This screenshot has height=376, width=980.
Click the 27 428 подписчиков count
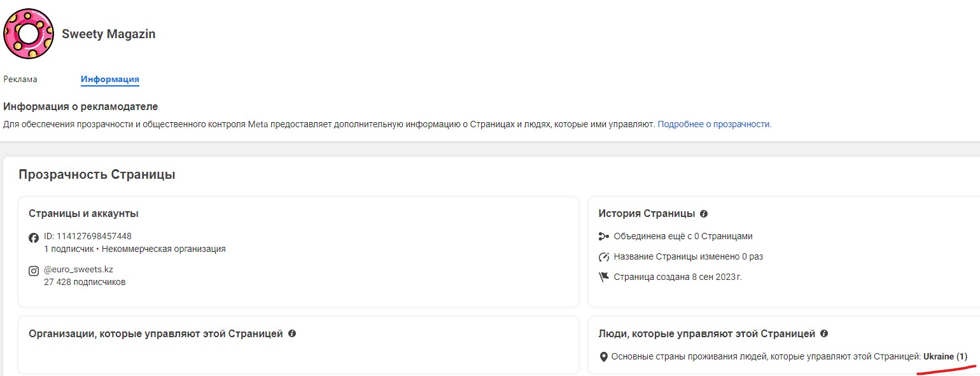(x=85, y=282)
